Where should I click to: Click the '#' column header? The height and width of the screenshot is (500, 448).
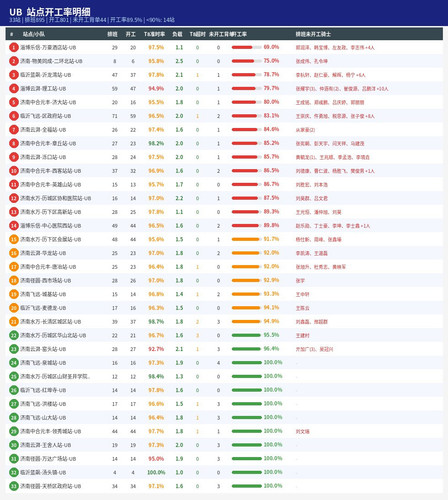click(12, 34)
